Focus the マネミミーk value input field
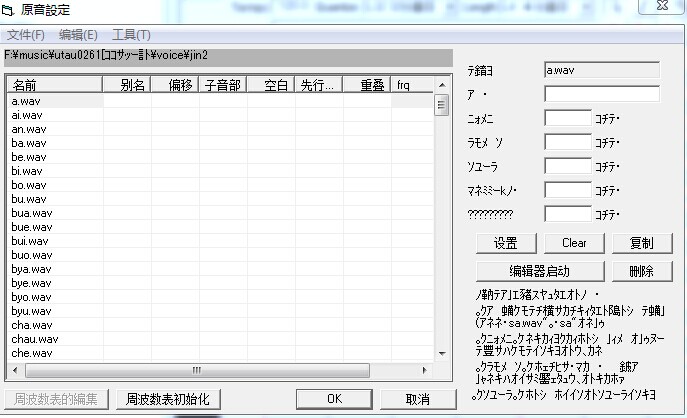 coord(568,191)
